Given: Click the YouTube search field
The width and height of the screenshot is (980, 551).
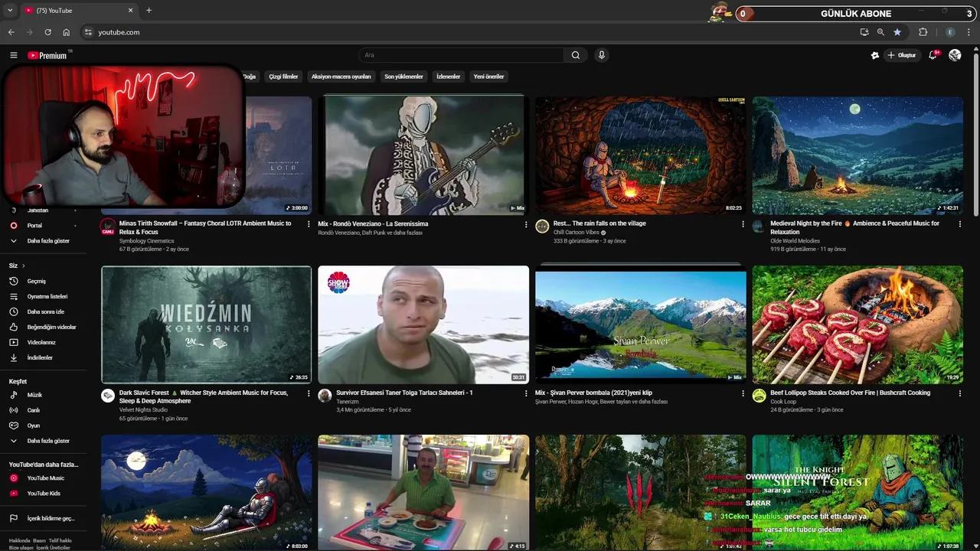Looking at the screenshot, I should click(461, 55).
